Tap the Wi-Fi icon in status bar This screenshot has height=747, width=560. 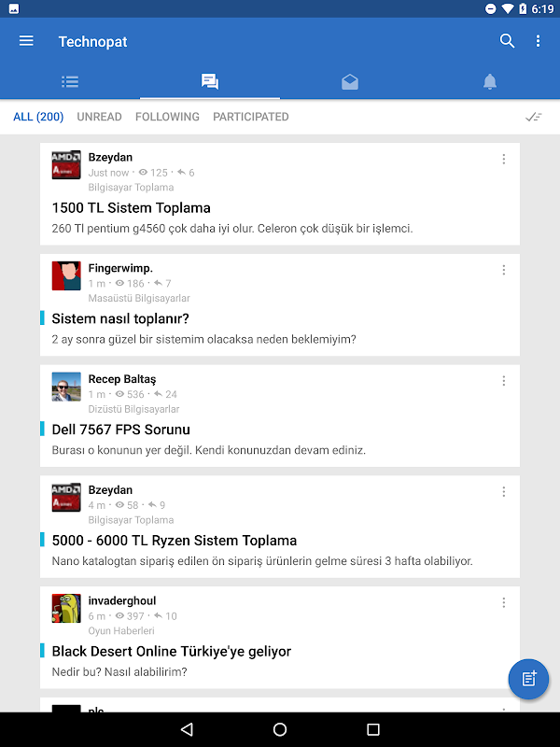(x=508, y=8)
